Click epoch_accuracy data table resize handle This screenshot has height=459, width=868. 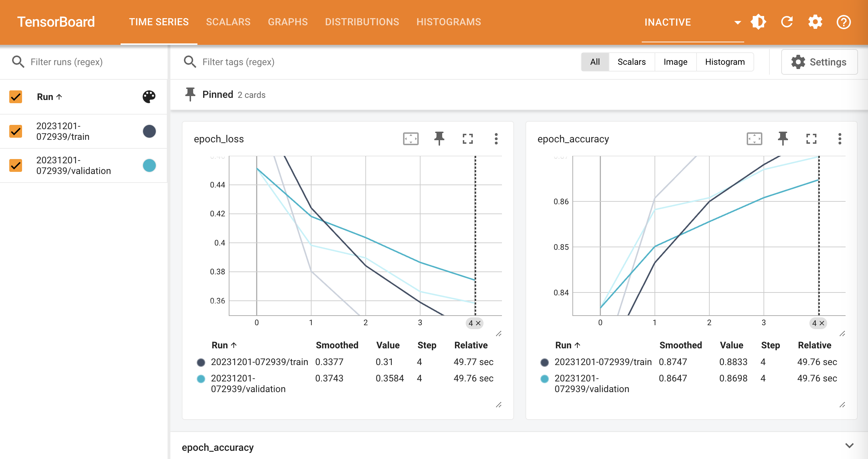pyautogui.click(x=842, y=405)
